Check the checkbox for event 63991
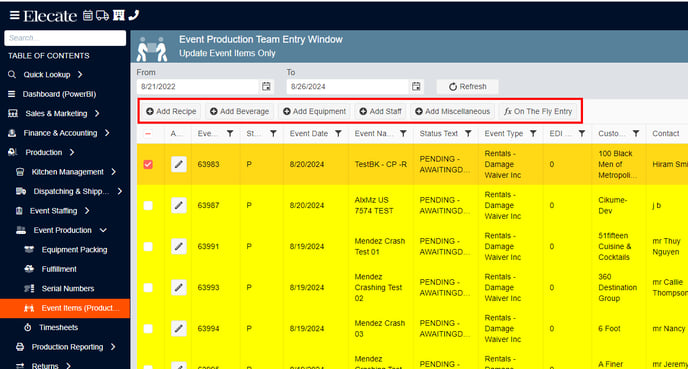Viewport: 688px width, 369px height. (148, 247)
